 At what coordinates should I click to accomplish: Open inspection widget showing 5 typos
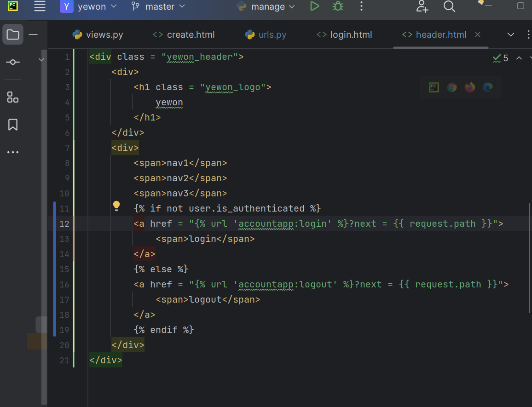(x=500, y=58)
